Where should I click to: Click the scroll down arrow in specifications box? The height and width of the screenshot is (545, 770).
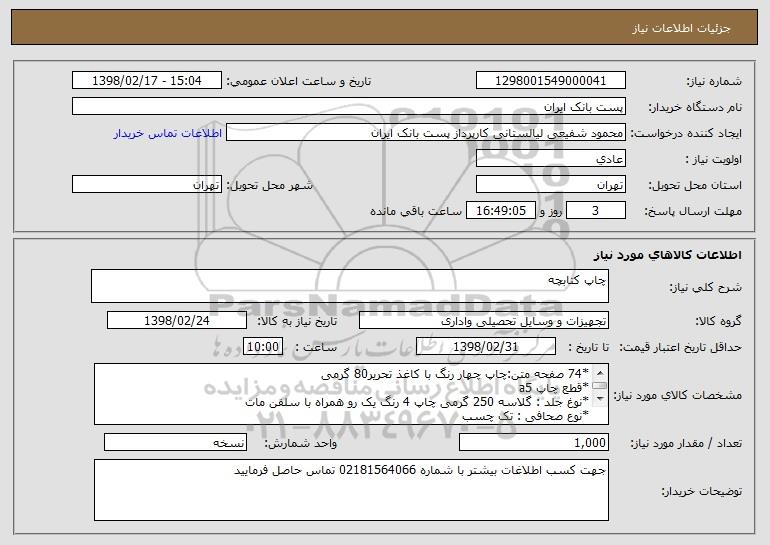coord(600,399)
